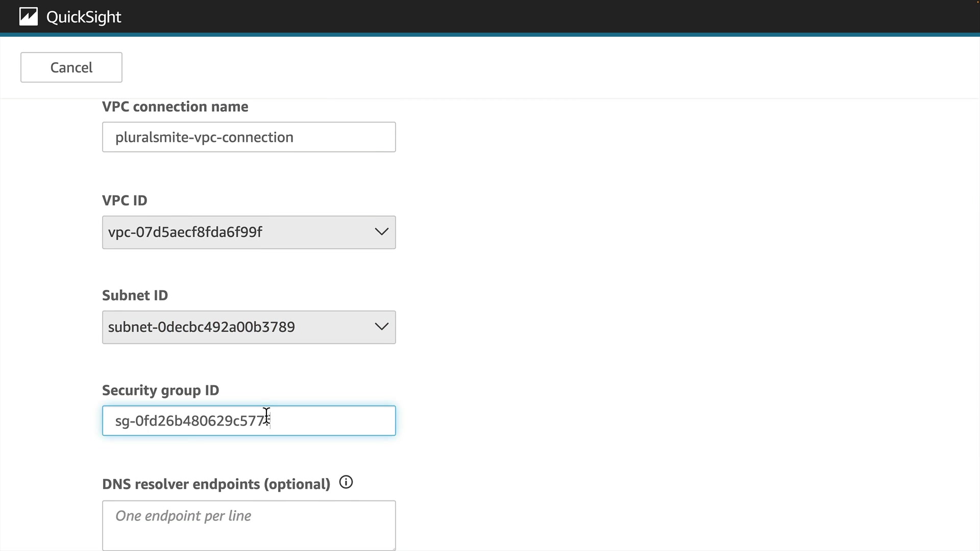980x551 pixels.
Task: Click the Subnet ID chevron arrow
Action: coord(381,327)
